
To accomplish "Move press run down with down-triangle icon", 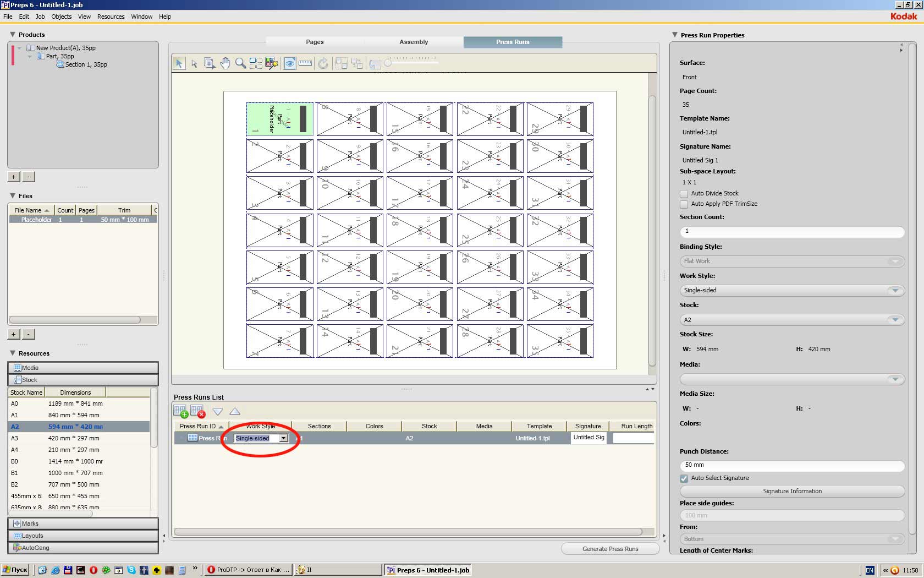I will 218,411.
